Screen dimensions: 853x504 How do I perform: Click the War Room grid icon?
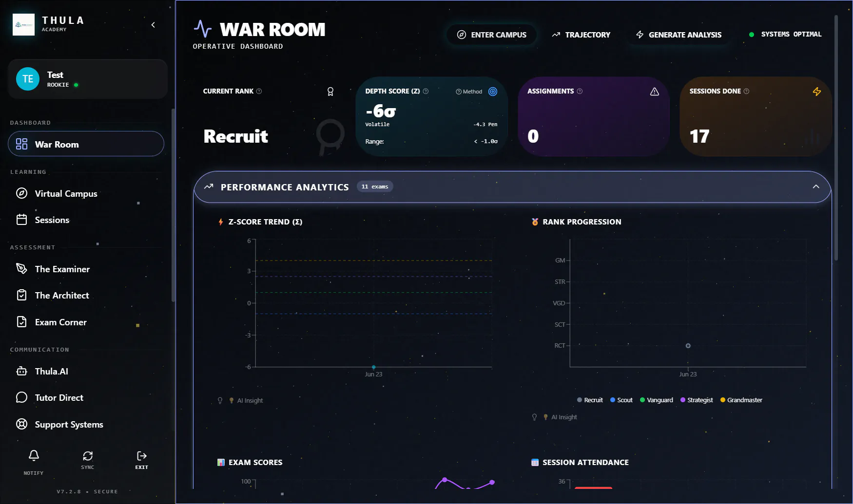pyautogui.click(x=21, y=144)
